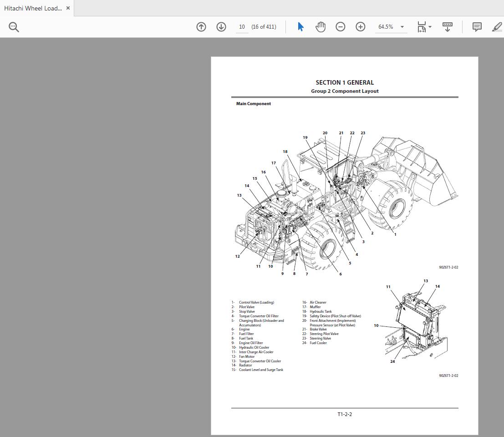Activate the selection arrow tool
504x437 pixels.
[300, 27]
